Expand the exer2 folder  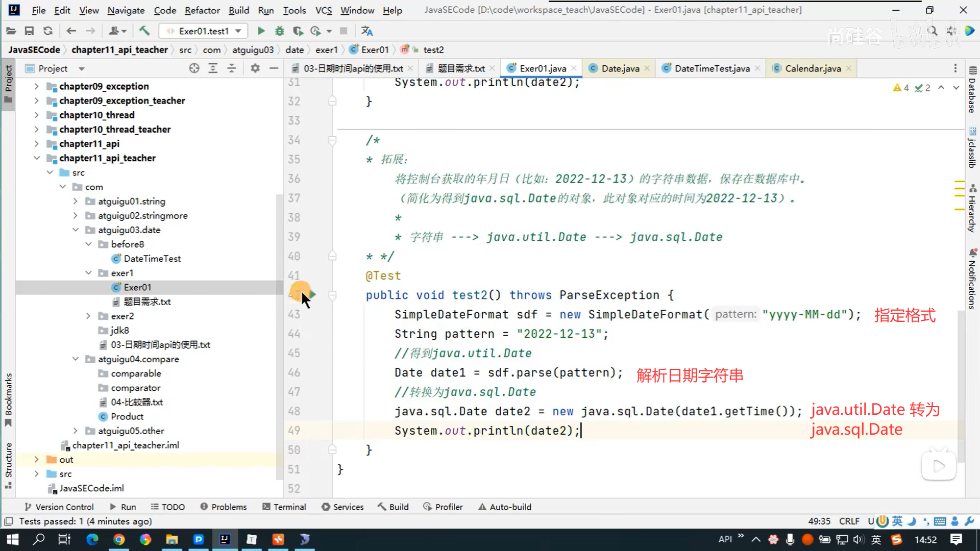(x=88, y=316)
